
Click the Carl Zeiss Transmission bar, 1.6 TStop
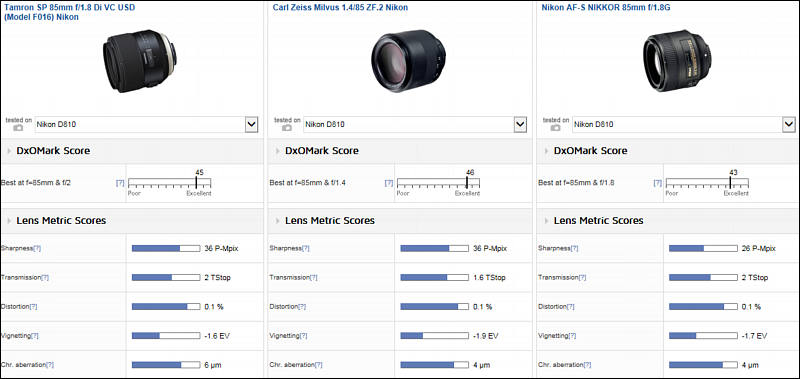(x=434, y=277)
